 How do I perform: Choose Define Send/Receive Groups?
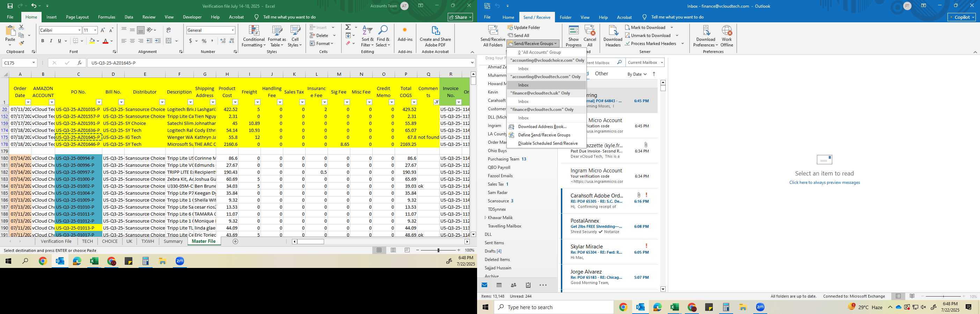tap(546, 135)
